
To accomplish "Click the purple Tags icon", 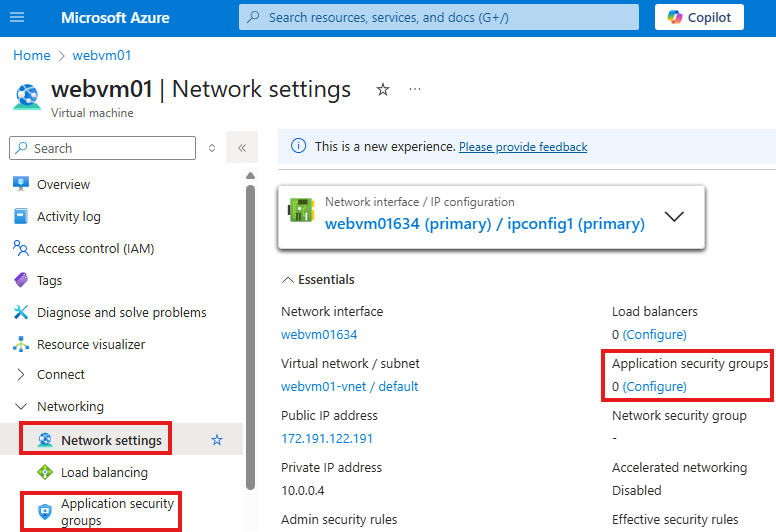I will coord(21,280).
